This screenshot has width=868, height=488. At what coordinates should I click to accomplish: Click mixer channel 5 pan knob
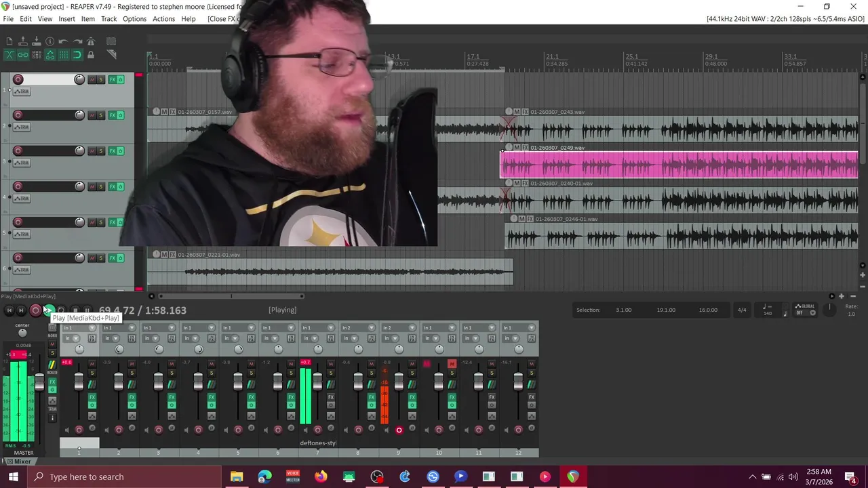[238, 349]
